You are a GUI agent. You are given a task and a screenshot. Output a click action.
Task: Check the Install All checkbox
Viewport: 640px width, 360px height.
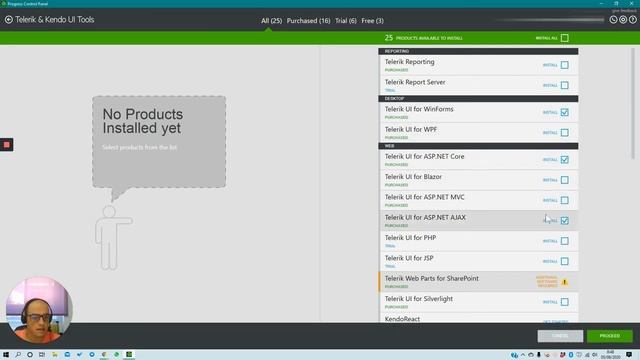point(564,38)
